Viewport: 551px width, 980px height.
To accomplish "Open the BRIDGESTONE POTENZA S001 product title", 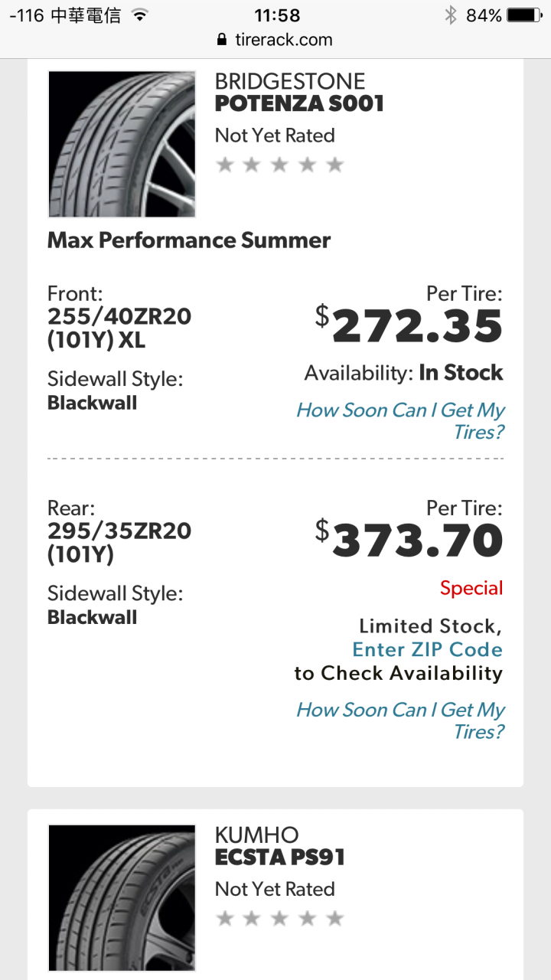I will (299, 92).
